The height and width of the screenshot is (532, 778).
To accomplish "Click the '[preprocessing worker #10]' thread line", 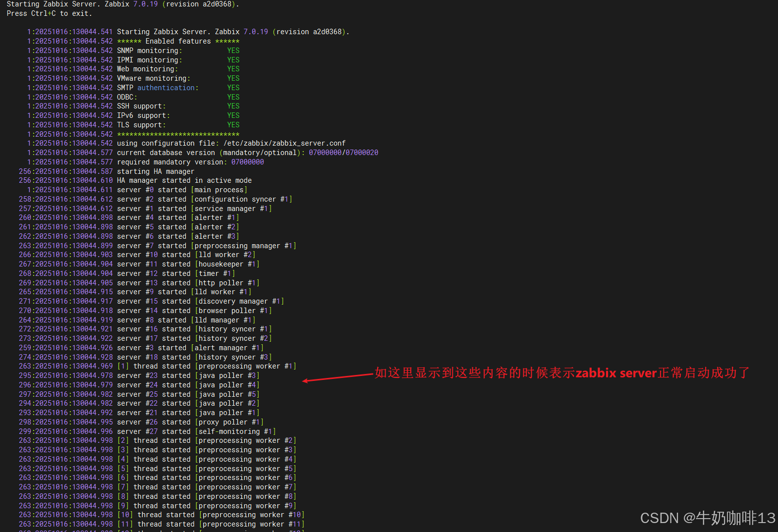I will 162,515.
